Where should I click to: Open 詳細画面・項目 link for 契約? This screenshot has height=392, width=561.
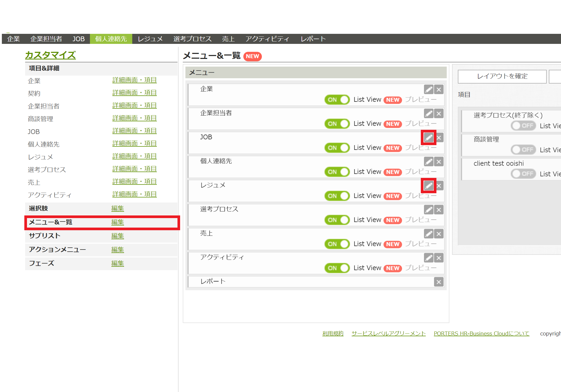[134, 93]
